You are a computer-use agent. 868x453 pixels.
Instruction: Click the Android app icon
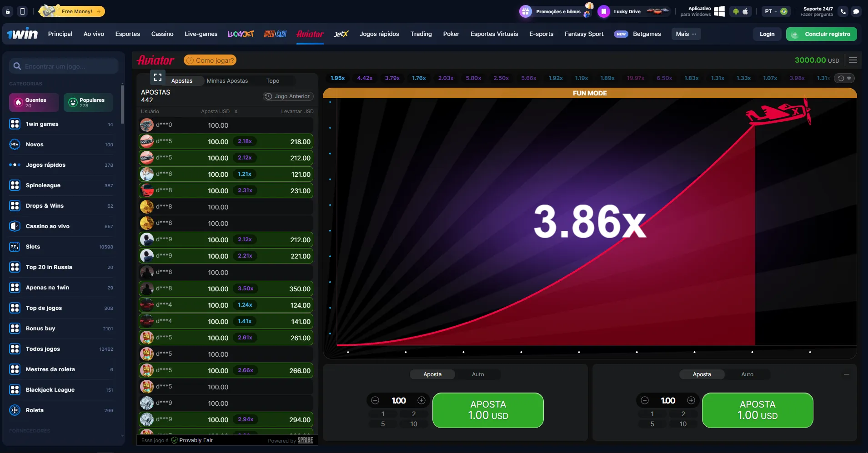point(736,11)
